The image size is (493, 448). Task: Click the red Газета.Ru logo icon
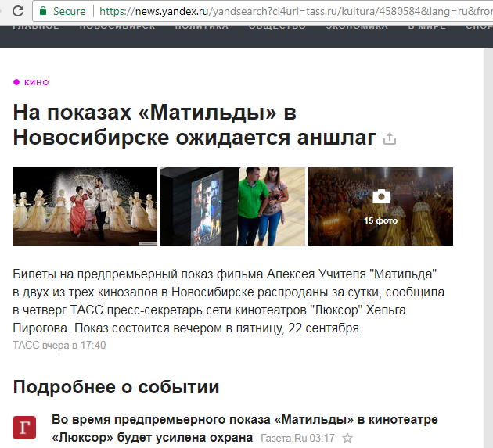click(x=24, y=428)
